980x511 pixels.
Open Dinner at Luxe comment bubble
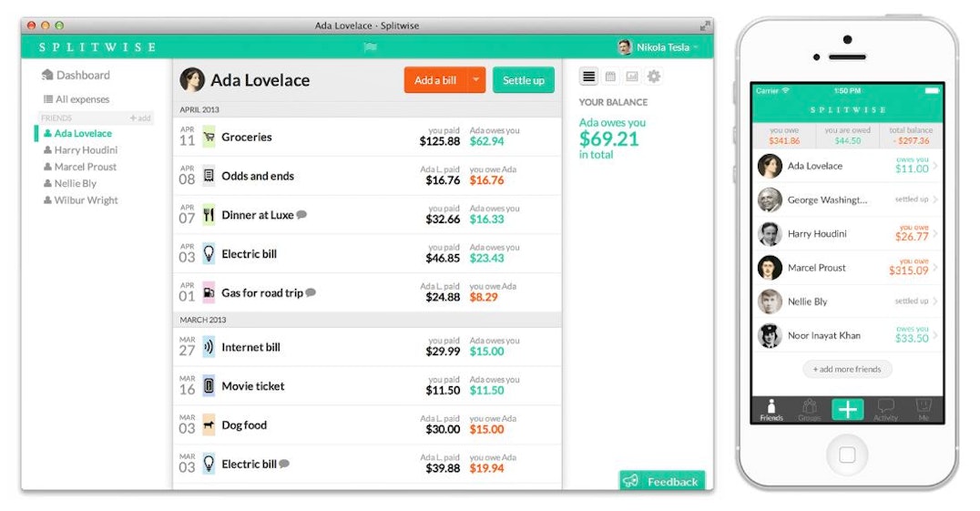click(301, 214)
